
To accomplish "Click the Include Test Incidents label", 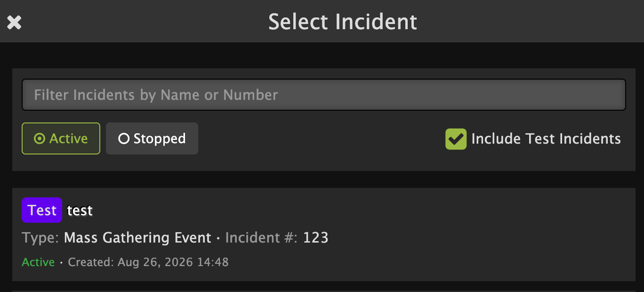I will pos(546,139).
